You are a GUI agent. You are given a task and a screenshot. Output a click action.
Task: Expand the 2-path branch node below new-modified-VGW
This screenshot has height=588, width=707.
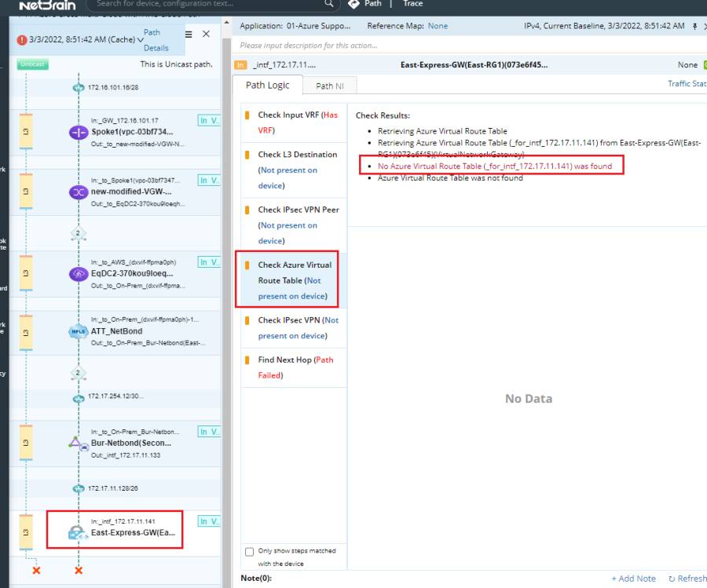(x=78, y=233)
